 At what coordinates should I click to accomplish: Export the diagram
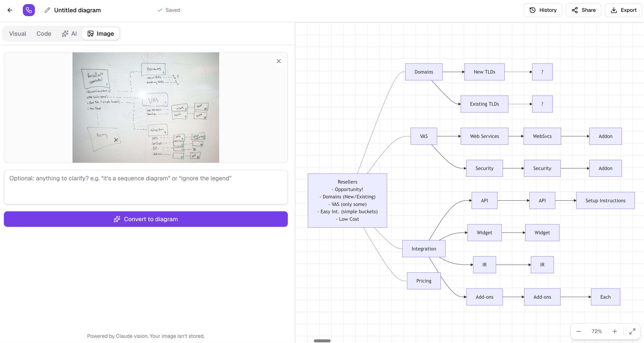(623, 10)
